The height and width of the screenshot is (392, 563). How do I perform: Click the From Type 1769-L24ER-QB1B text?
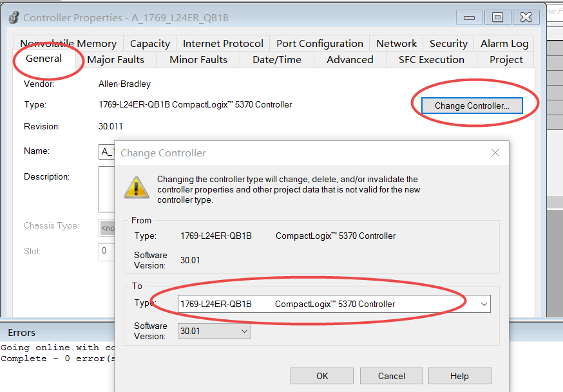click(216, 236)
